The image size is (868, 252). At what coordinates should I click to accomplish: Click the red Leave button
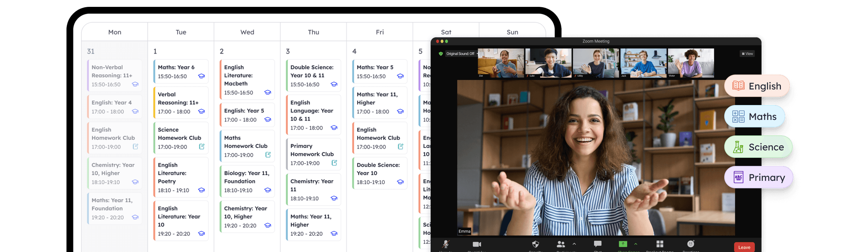[x=744, y=247]
